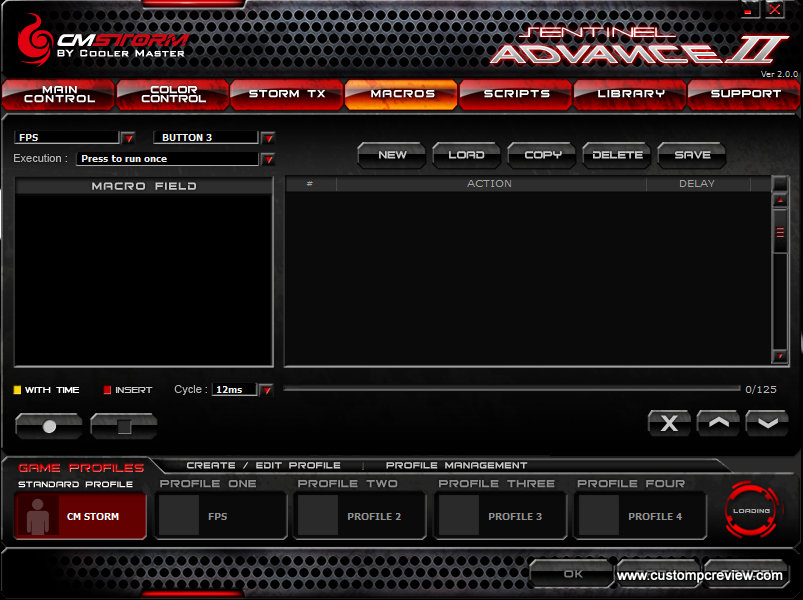This screenshot has height=600, width=803.
Task: Select the Game Profiles tab
Action: 81,468
